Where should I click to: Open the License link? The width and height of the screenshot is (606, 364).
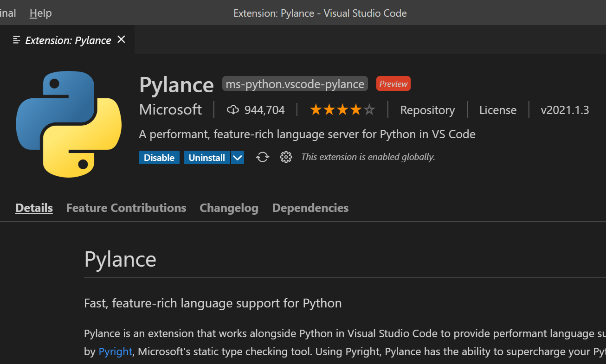coord(497,110)
